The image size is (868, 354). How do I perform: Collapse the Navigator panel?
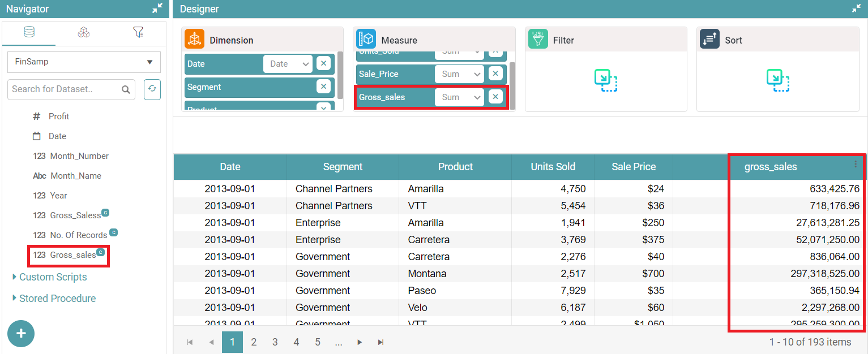157,8
